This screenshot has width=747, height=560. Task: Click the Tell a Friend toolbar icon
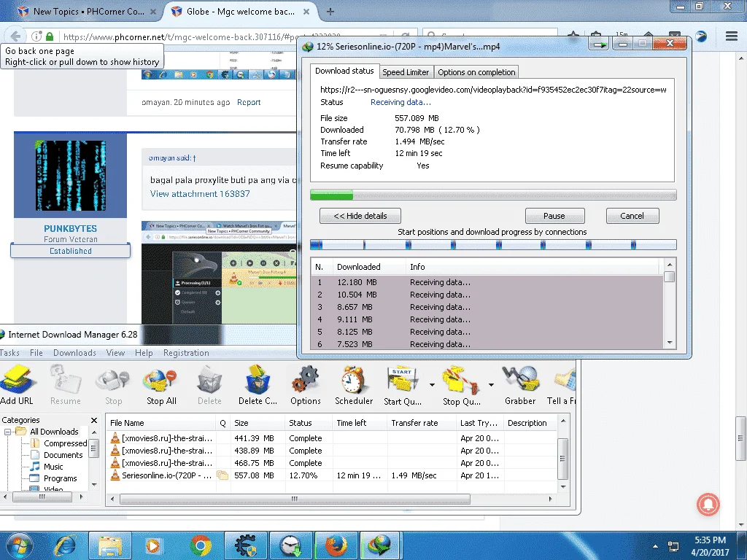[x=562, y=385]
